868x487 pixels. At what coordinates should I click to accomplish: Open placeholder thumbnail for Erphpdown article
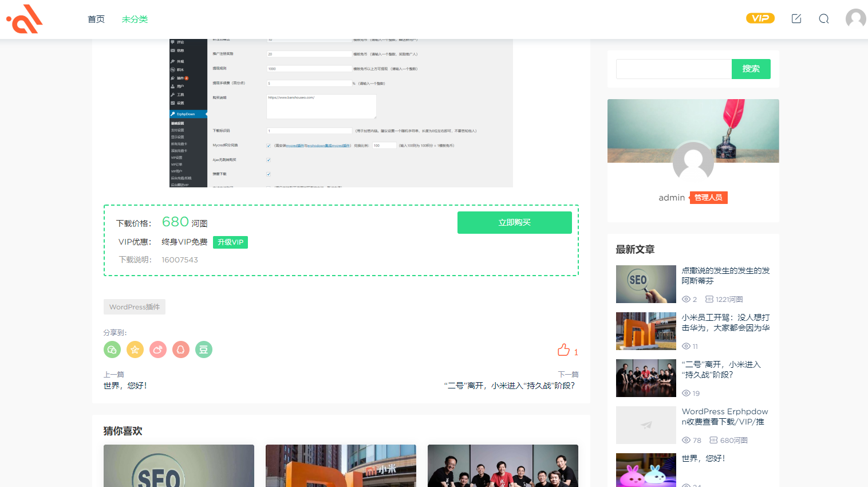(646, 425)
